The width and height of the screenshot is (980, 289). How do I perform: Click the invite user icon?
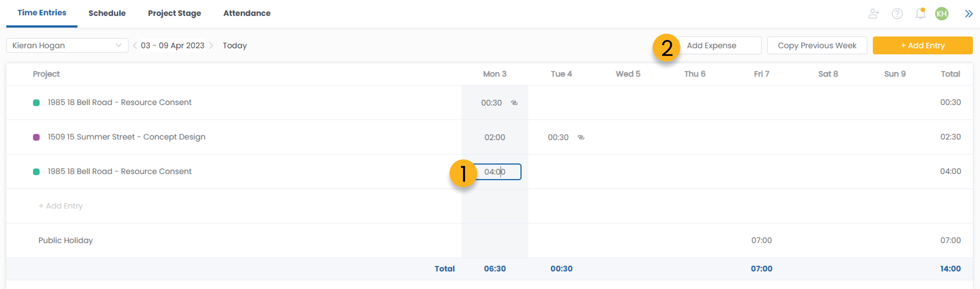tap(874, 14)
